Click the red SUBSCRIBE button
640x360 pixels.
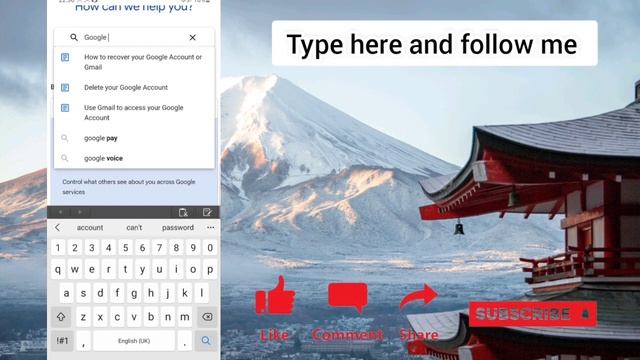tap(533, 314)
